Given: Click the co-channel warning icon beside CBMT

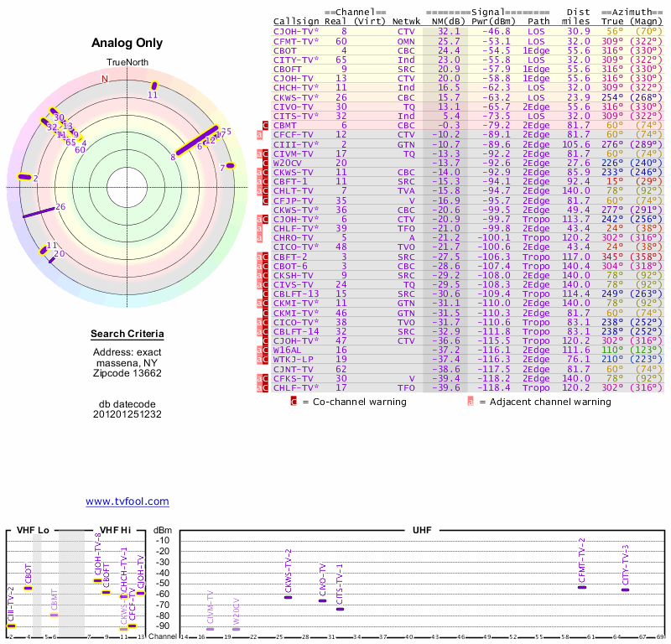Looking at the screenshot, I should click(x=266, y=125).
